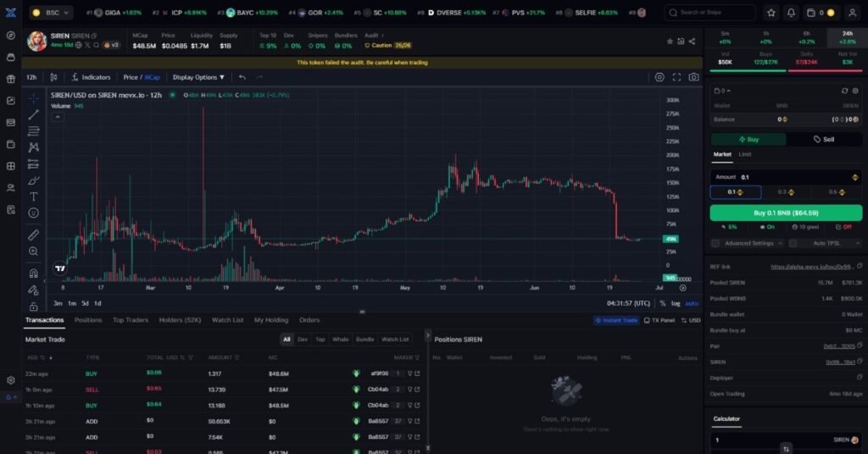Expand the Advanced Settings chevron
The height and width of the screenshot is (454, 868).
click(780, 243)
